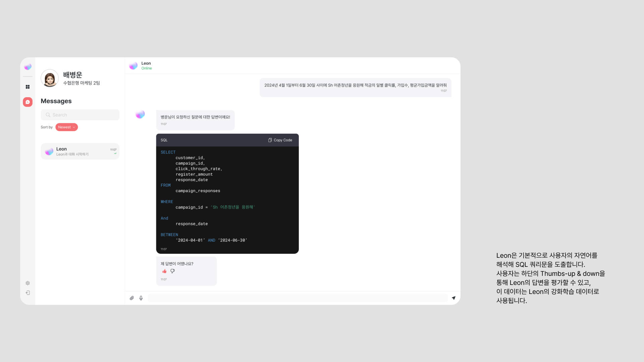644x362 pixels.
Task: Click the register_amount column name
Action: (194, 175)
